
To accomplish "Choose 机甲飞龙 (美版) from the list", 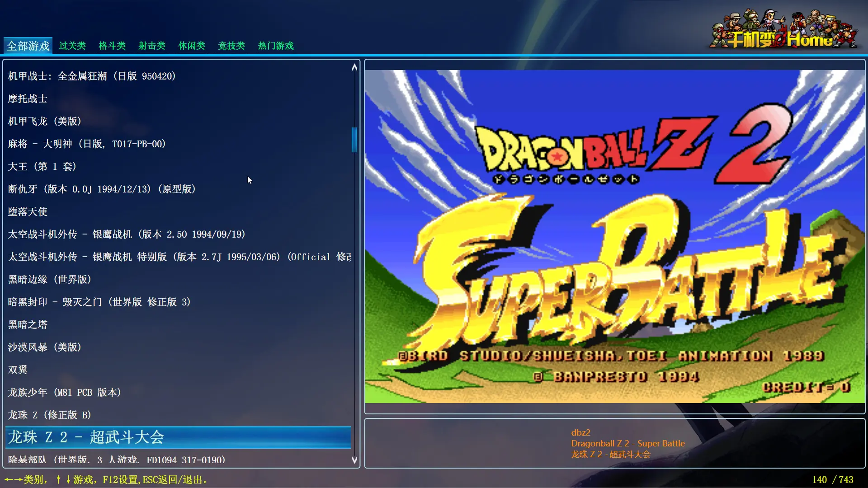I will (x=44, y=121).
